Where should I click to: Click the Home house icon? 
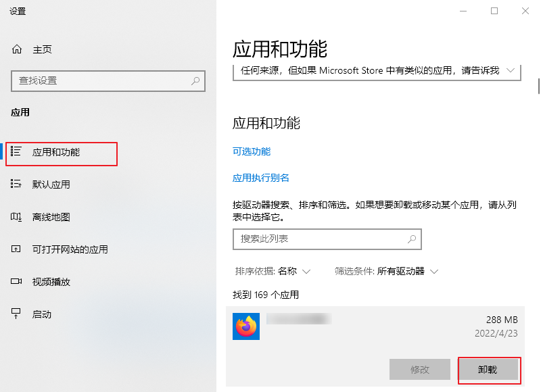click(x=17, y=49)
